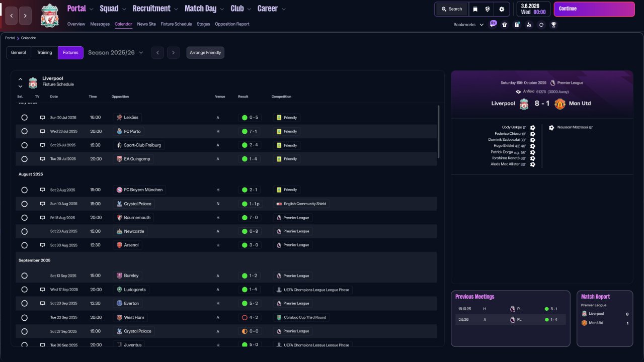Click the shirt shortcut icon
The width and height of the screenshot is (644, 362).
click(505, 25)
